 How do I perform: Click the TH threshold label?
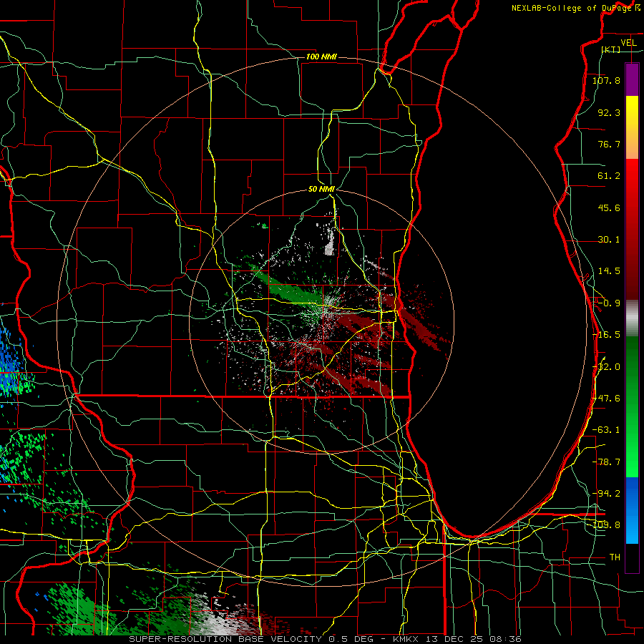[615, 557]
